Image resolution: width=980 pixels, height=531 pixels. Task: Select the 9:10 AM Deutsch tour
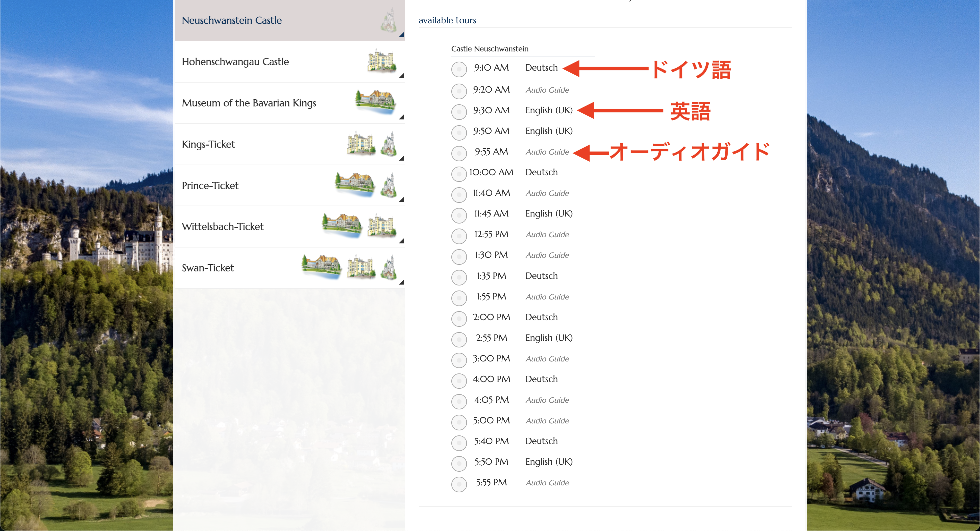459,69
